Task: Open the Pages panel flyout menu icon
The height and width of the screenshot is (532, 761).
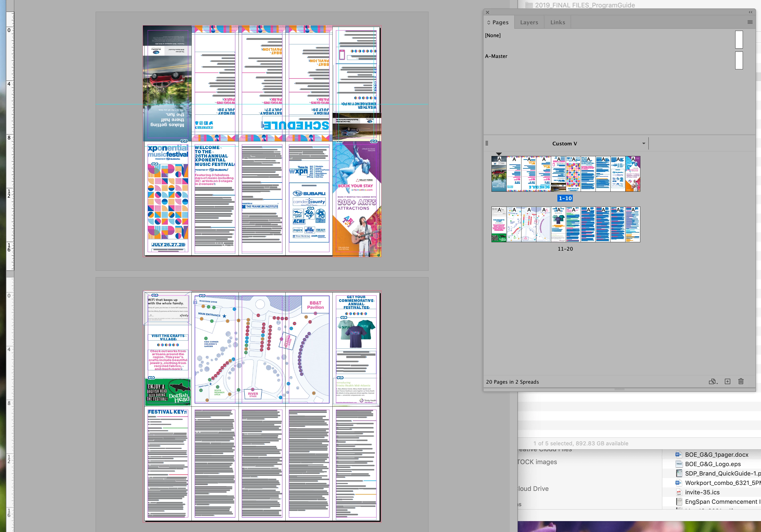Action: coord(750,22)
